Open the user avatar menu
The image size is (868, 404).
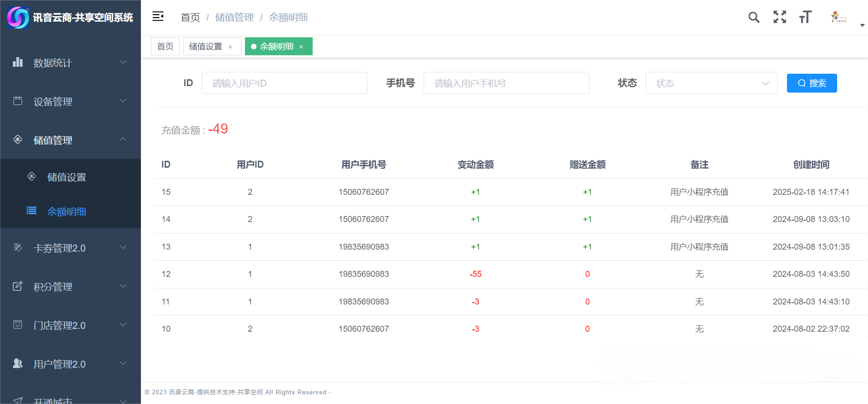coord(839,18)
